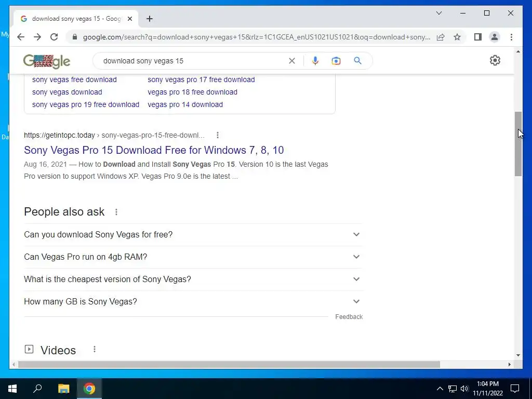Viewport: 532px width, 399px height.
Task: Open the Chrome three-dot menu
Action: point(511,37)
